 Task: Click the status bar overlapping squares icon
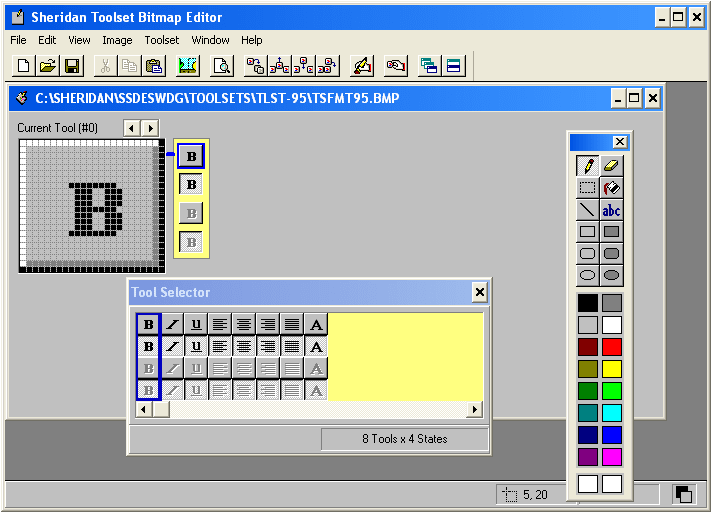pyautogui.click(x=684, y=494)
